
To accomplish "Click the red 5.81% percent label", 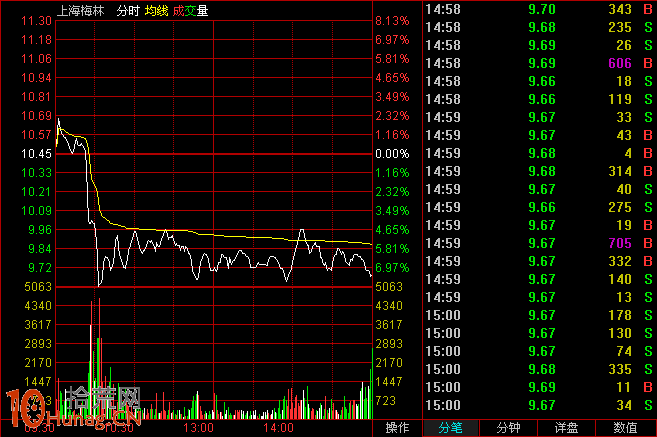I will (392, 59).
